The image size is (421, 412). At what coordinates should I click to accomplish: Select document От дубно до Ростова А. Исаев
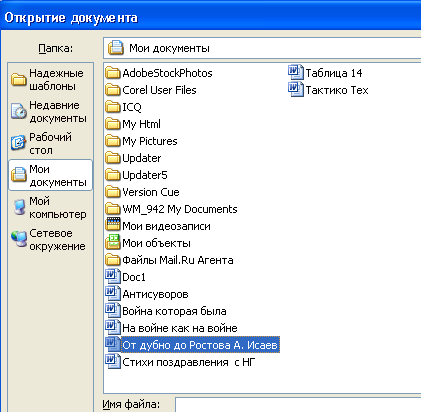click(192, 345)
